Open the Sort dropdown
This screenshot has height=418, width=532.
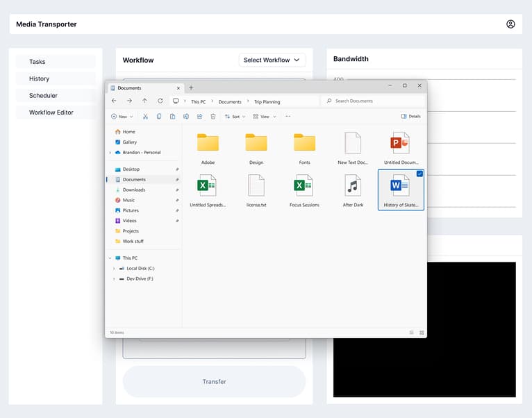coord(235,117)
